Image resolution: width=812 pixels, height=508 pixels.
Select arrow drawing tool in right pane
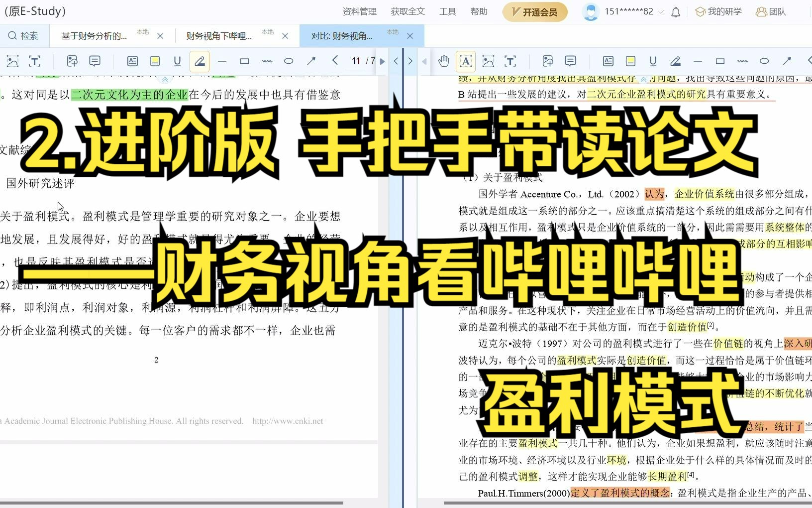[x=787, y=61]
